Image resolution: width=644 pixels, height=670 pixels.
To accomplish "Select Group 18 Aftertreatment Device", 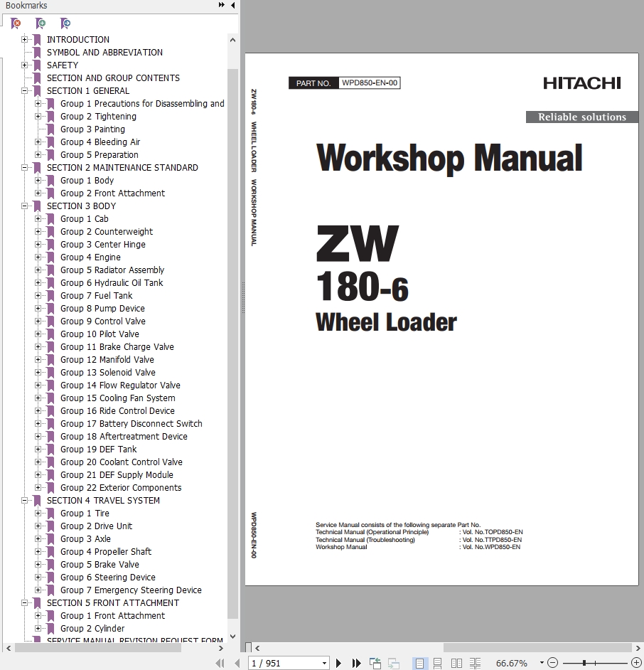I will coord(124,436).
